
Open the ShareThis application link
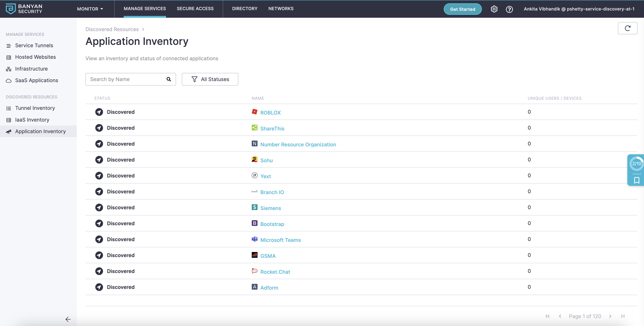272,128
